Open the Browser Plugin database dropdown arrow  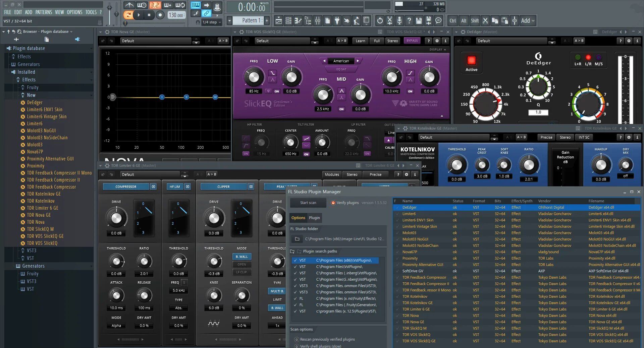tap(71, 32)
